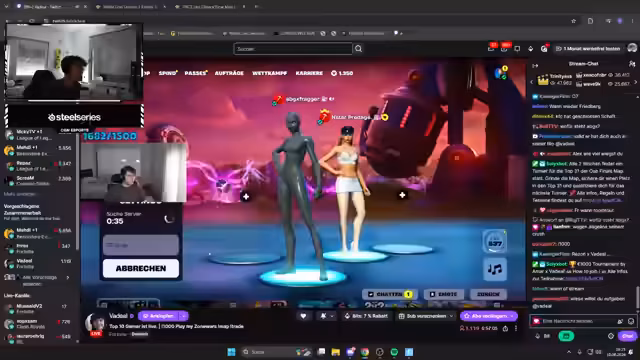Toggle the green channel points button in chat
This screenshot has width=640, height=360.
pyautogui.click(x=566, y=336)
